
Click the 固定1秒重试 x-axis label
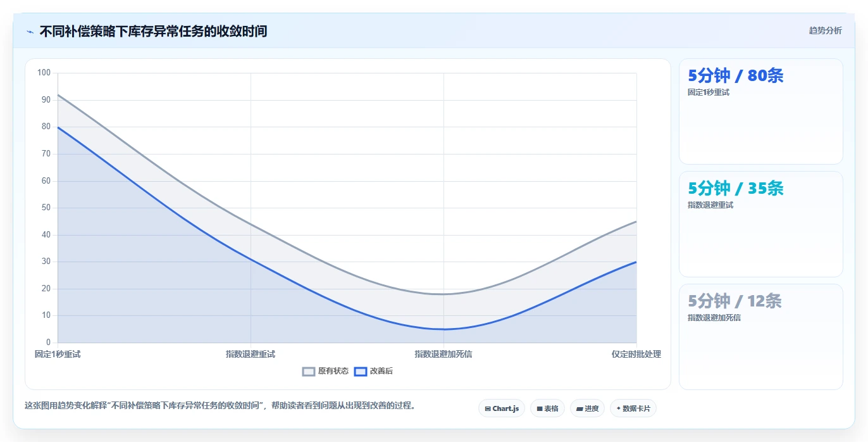point(58,354)
